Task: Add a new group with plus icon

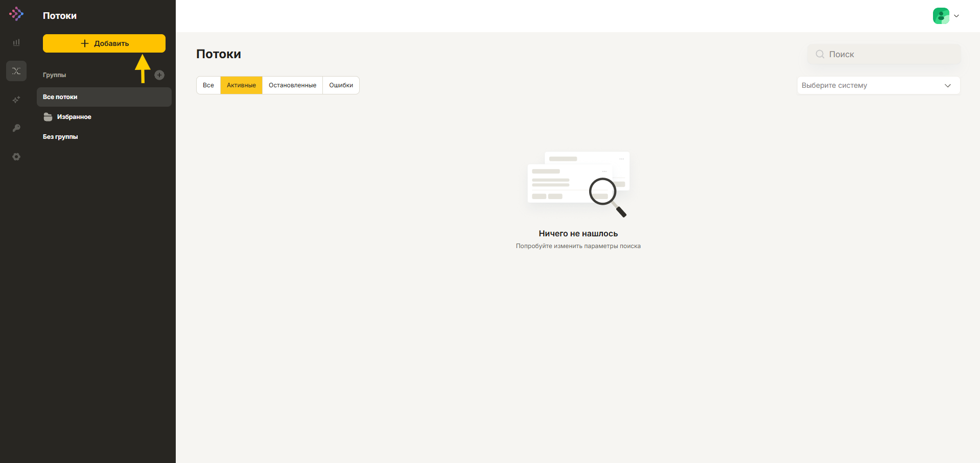Action: point(159,75)
